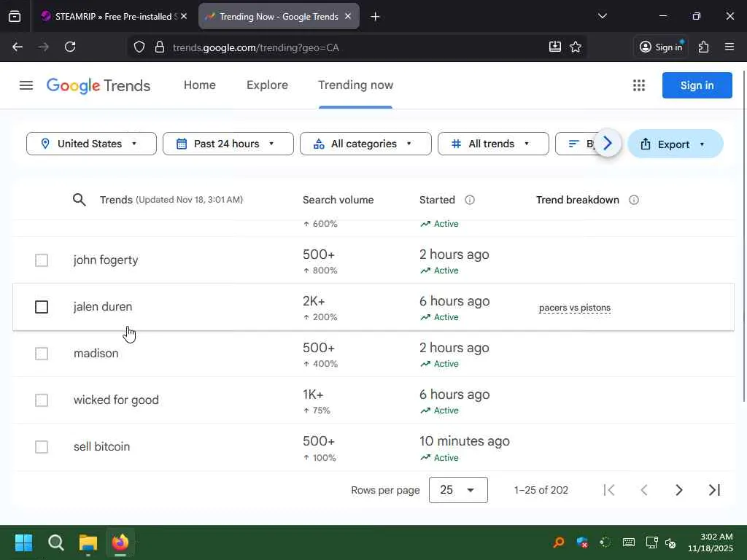Screen dimensions: 747x560
Task: Show info about the Started column
Action: coord(470,200)
